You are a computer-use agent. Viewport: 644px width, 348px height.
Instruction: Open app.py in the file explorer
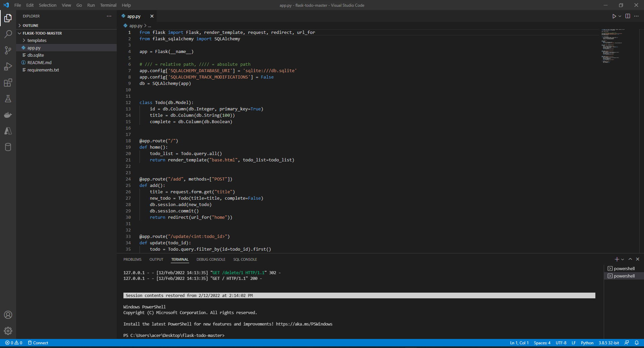point(66,48)
